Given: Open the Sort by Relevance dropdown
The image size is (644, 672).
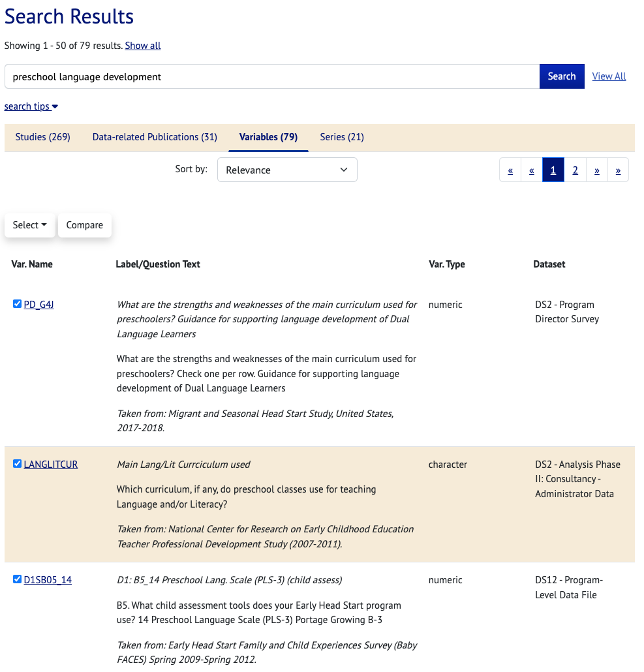Looking at the screenshot, I should pyautogui.click(x=287, y=170).
